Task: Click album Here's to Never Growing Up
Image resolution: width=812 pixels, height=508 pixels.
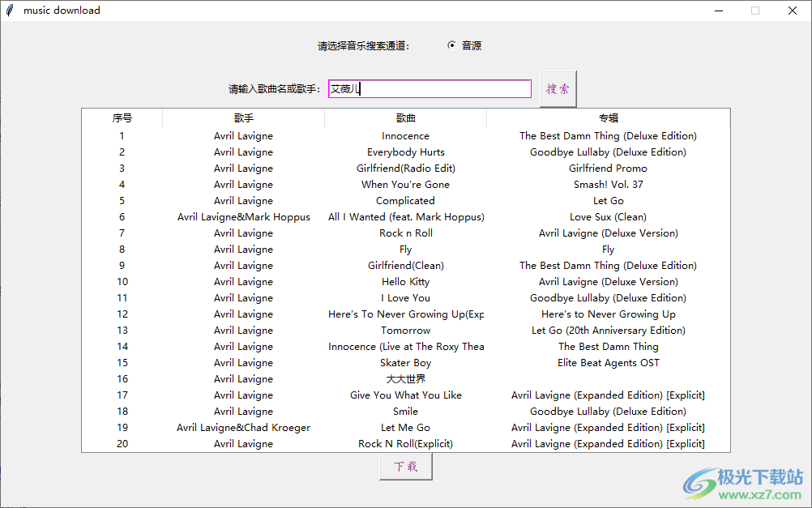Action: click(x=609, y=314)
